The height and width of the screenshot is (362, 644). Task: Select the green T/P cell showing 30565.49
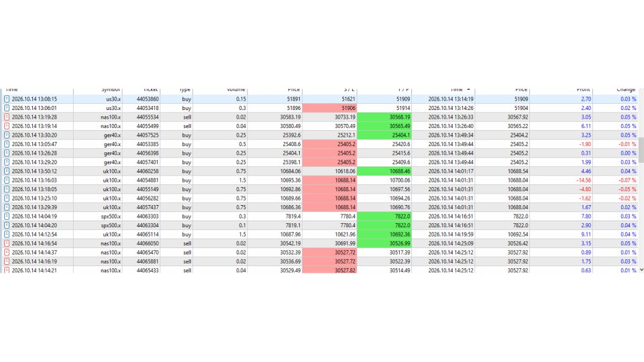coord(384,126)
